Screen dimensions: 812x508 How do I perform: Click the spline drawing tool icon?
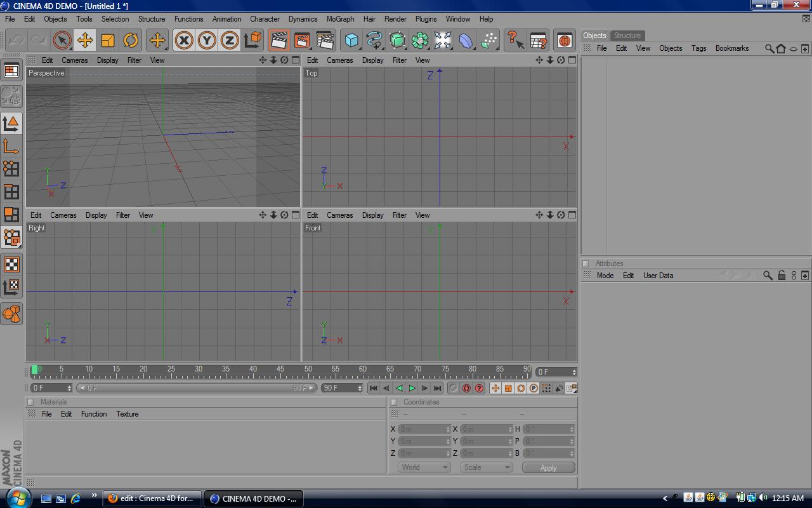pyautogui.click(x=374, y=41)
